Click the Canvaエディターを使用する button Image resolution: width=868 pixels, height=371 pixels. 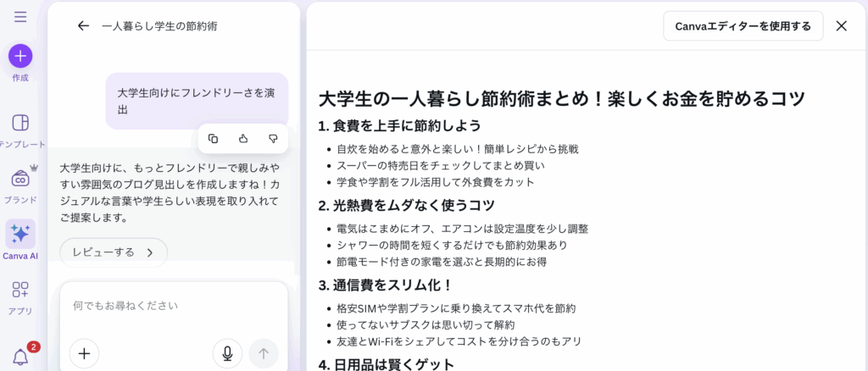(743, 26)
